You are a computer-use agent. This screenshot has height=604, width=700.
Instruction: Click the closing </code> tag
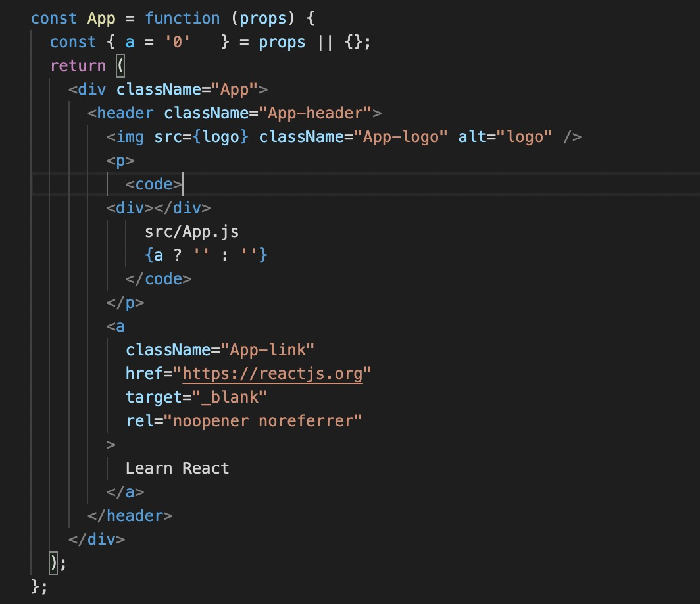(x=158, y=278)
